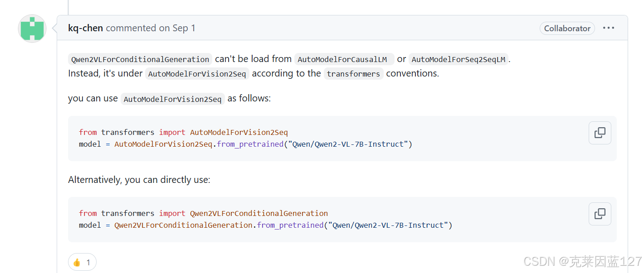644x273 pixels.
Task: Click the AutoModelForCausalLM code span
Action: point(344,59)
